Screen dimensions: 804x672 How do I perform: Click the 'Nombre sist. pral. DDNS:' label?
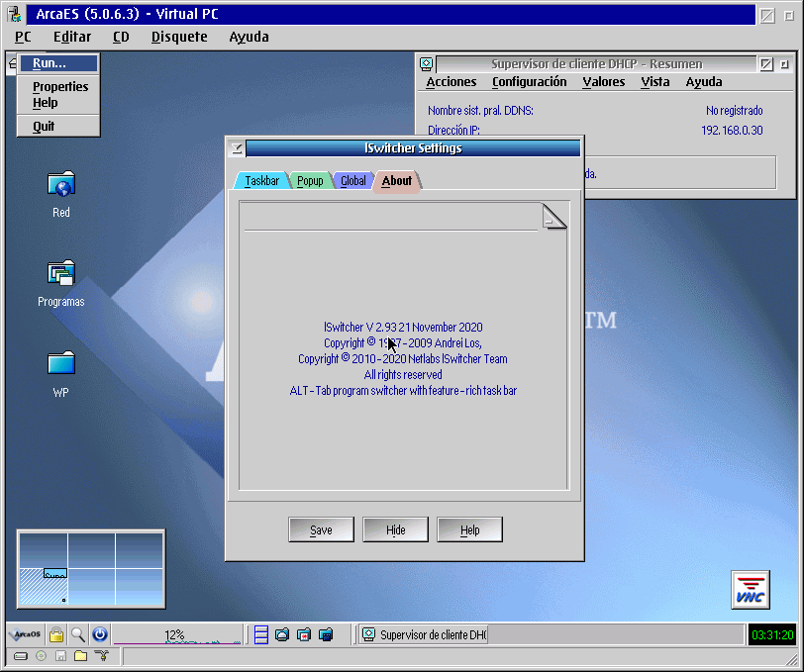(x=480, y=110)
